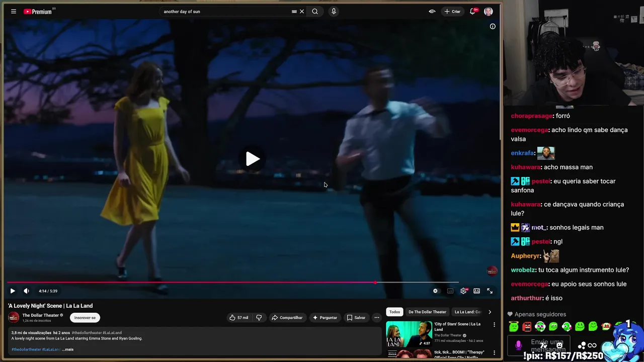Open enkrafa username in chat

point(522,153)
